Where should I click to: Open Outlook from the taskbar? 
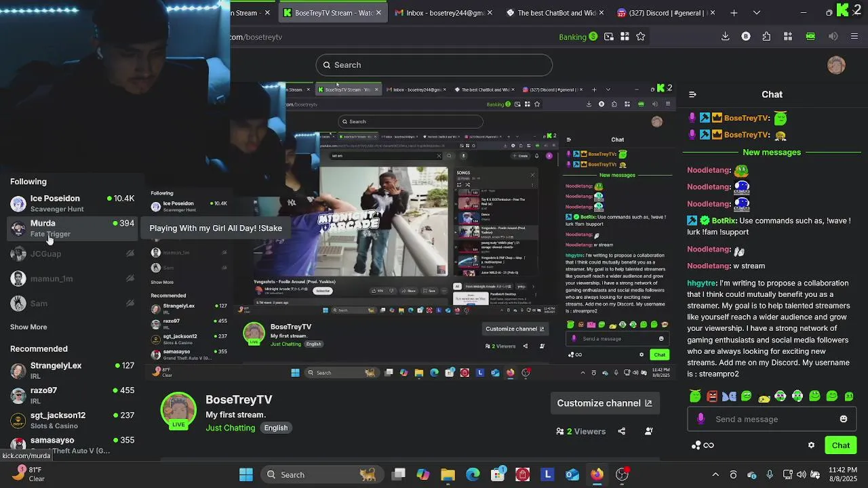pos(572,474)
